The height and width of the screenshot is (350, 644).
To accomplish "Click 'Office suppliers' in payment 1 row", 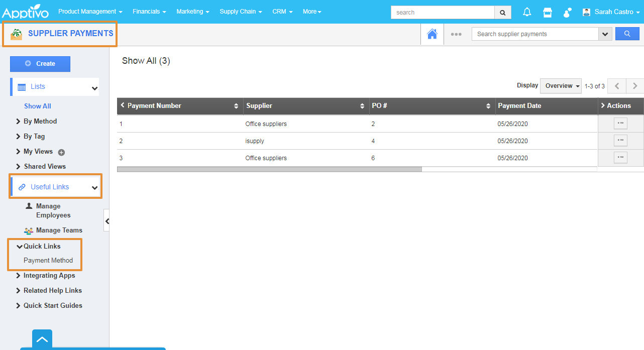I will [266, 124].
